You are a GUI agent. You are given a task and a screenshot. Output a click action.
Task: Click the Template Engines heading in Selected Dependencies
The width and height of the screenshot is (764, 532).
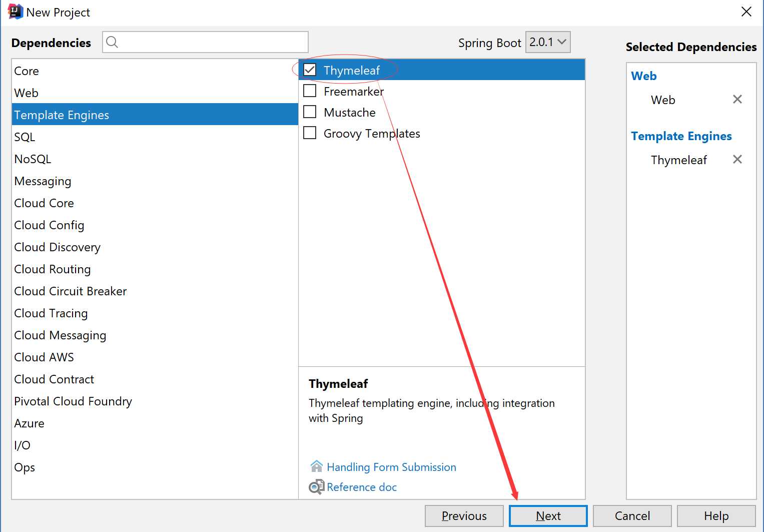pos(681,136)
